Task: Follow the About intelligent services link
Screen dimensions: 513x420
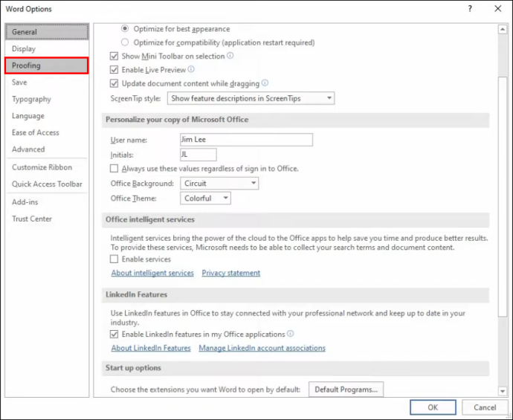Action: pos(152,273)
